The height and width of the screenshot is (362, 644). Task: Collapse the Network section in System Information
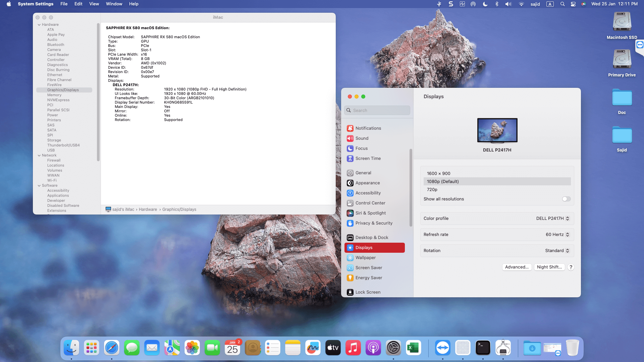coord(39,156)
